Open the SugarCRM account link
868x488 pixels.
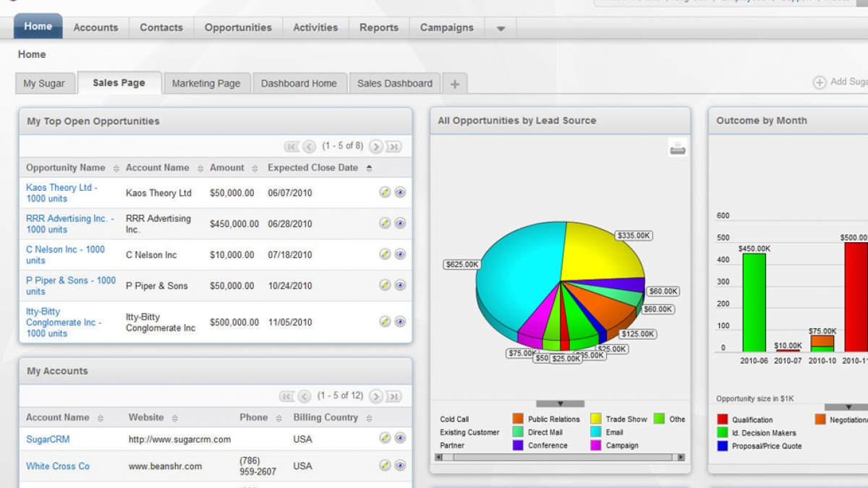48,440
